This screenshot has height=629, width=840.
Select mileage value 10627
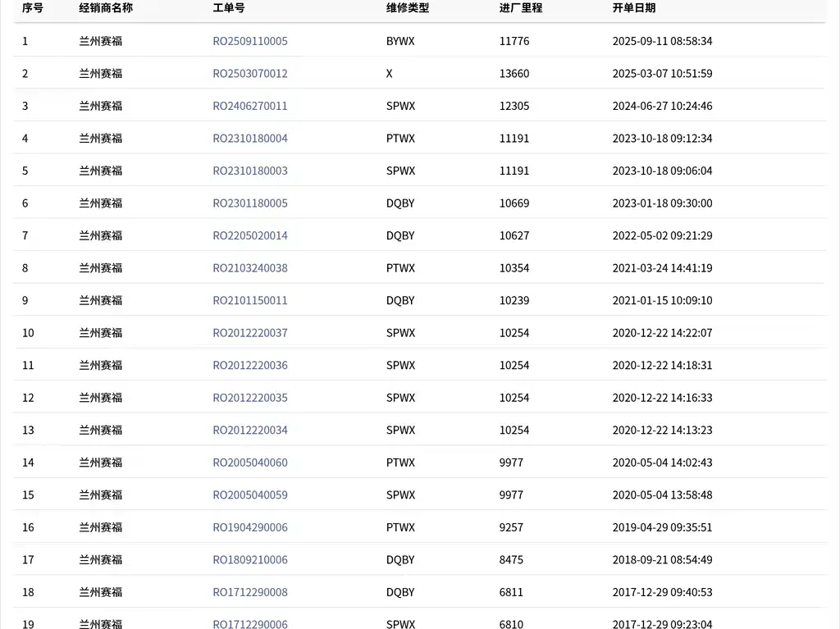(514, 235)
